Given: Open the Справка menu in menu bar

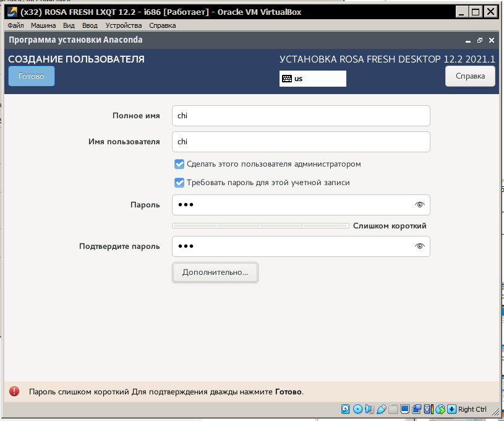Looking at the screenshot, I should pos(162,25).
